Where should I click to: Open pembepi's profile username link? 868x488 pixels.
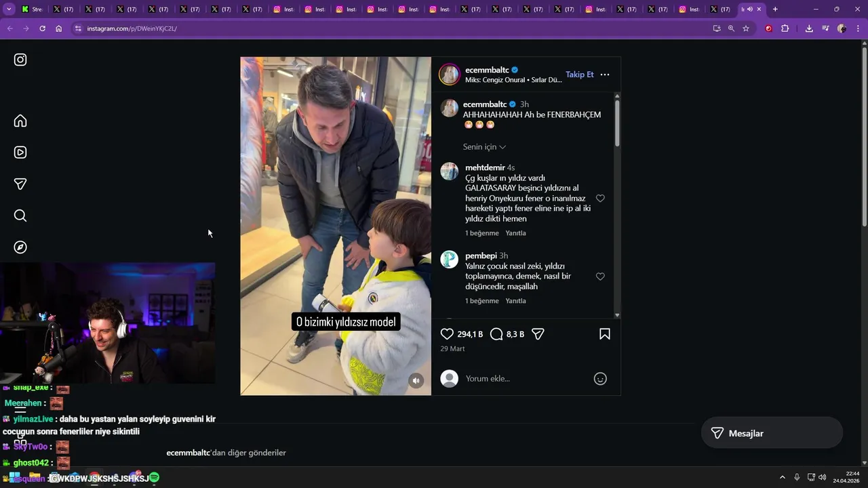pyautogui.click(x=481, y=256)
